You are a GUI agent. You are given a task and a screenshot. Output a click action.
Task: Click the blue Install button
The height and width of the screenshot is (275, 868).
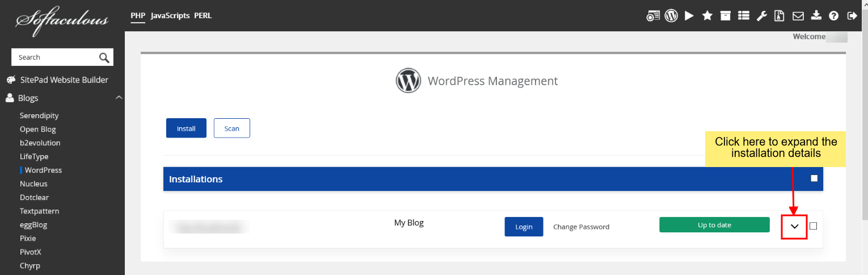tap(186, 128)
